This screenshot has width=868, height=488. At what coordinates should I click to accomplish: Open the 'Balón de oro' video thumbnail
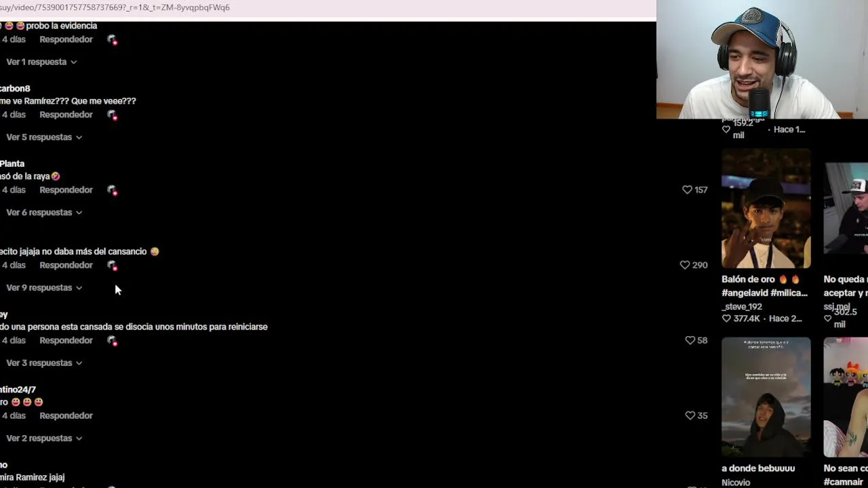click(x=766, y=209)
